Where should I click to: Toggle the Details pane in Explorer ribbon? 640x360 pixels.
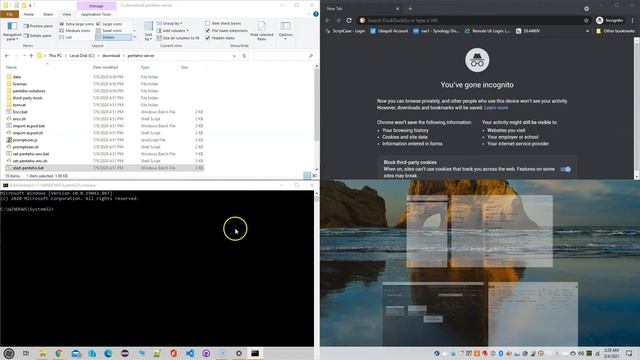click(38, 36)
